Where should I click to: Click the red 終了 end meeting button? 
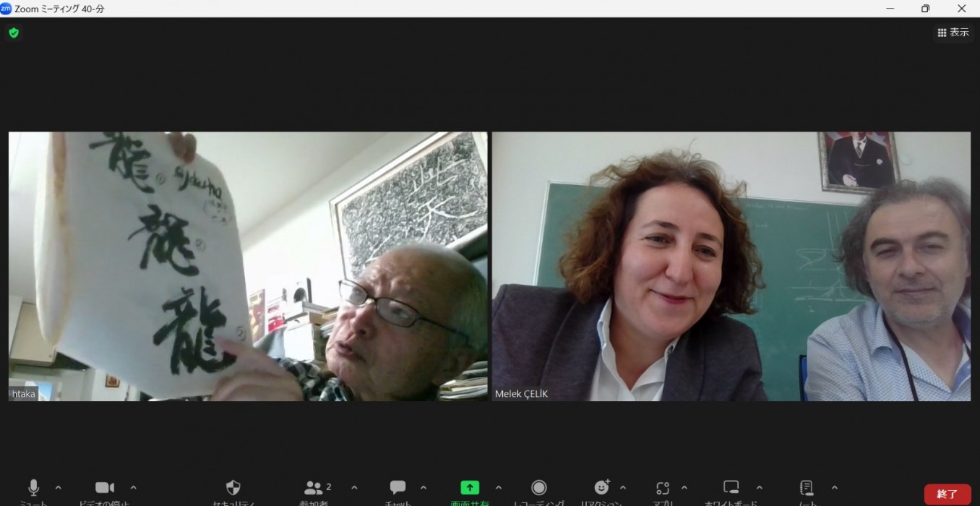pyautogui.click(x=947, y=494)
